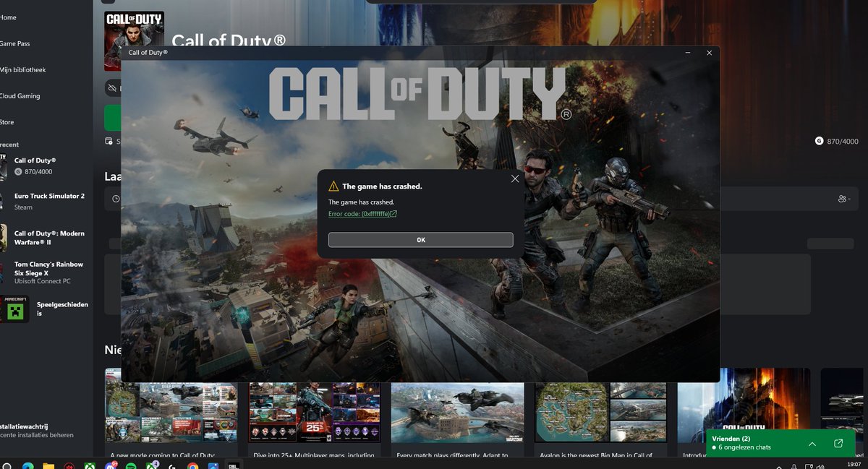Open news card 'A new mode coming to Call of Duty'
This screenshot has width=868, height=469.
pyautogui.click(x=171, y=412)
